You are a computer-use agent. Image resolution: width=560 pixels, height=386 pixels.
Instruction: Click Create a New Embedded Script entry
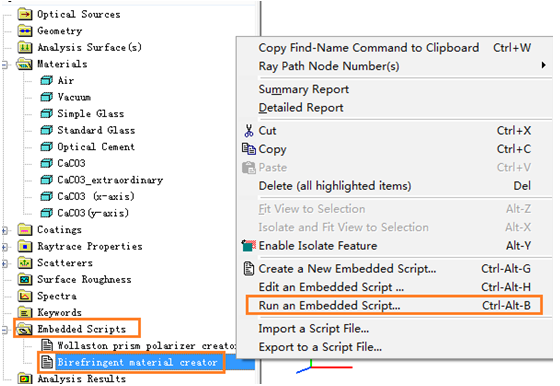347,269
